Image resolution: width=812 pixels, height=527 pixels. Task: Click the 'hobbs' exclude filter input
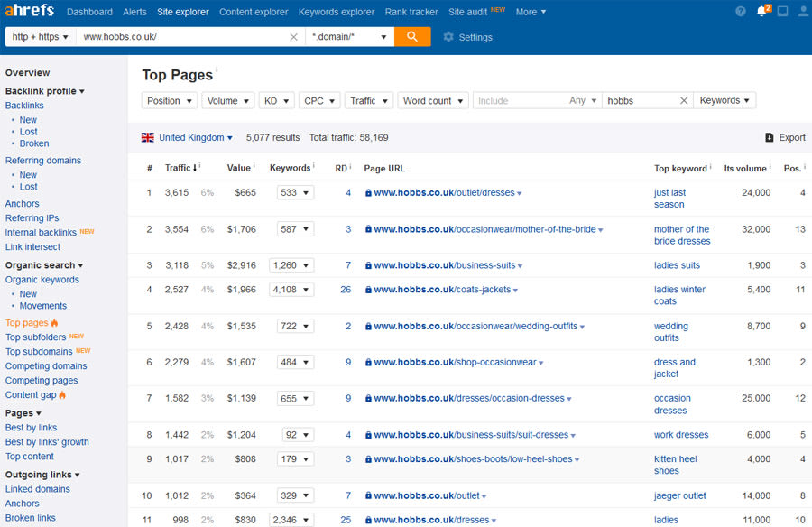click(x=641, y=100)
